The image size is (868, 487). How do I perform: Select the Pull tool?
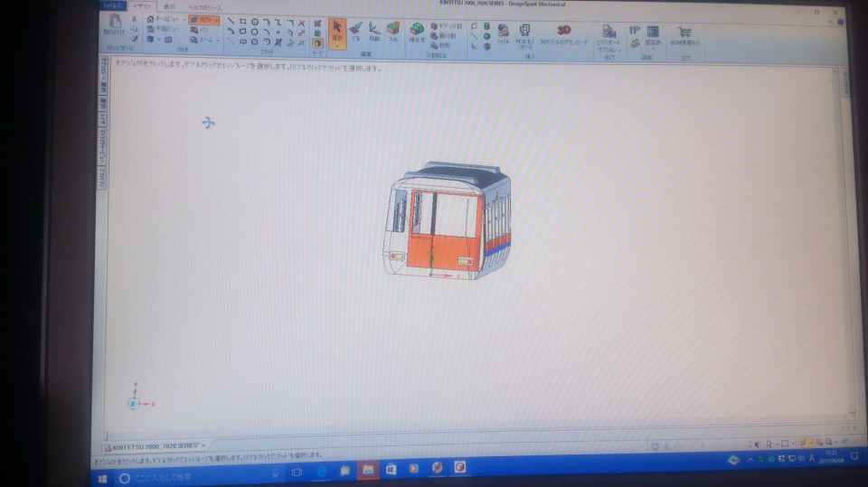[x=356, y=31]
